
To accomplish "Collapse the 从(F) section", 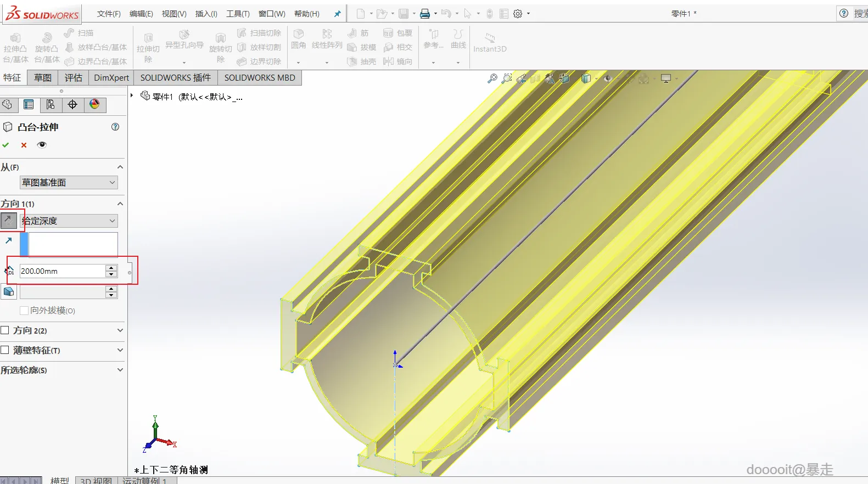I will 120,167.
